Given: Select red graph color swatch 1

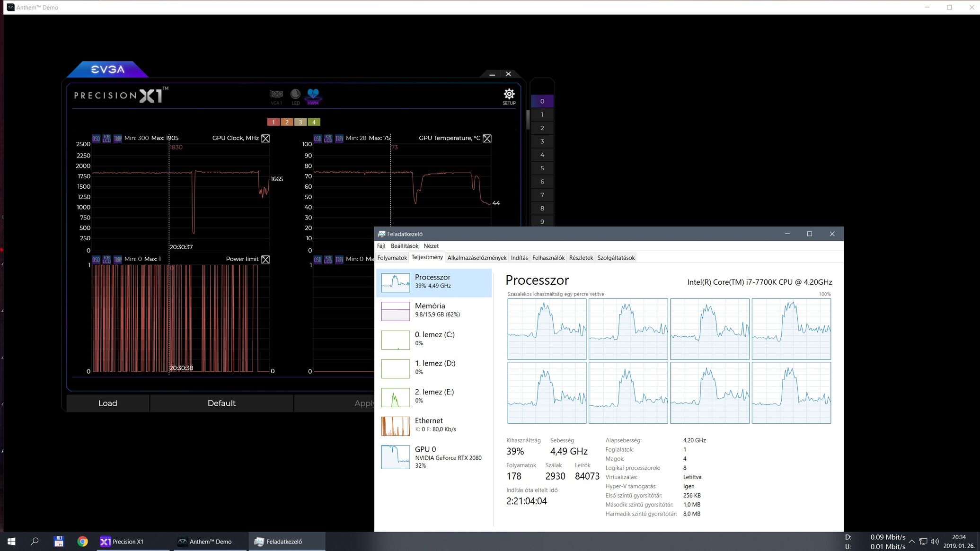Looking at the screenshot, I should pos(273,122).
